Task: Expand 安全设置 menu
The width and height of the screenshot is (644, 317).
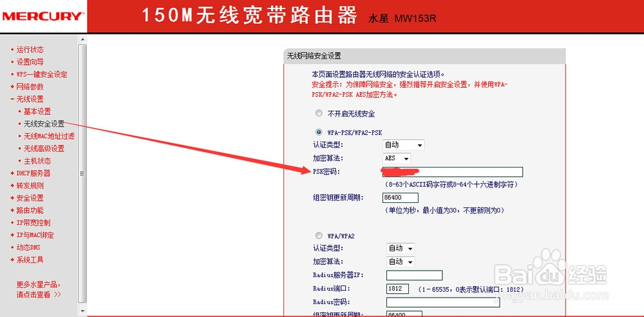Action: (30, 198)
